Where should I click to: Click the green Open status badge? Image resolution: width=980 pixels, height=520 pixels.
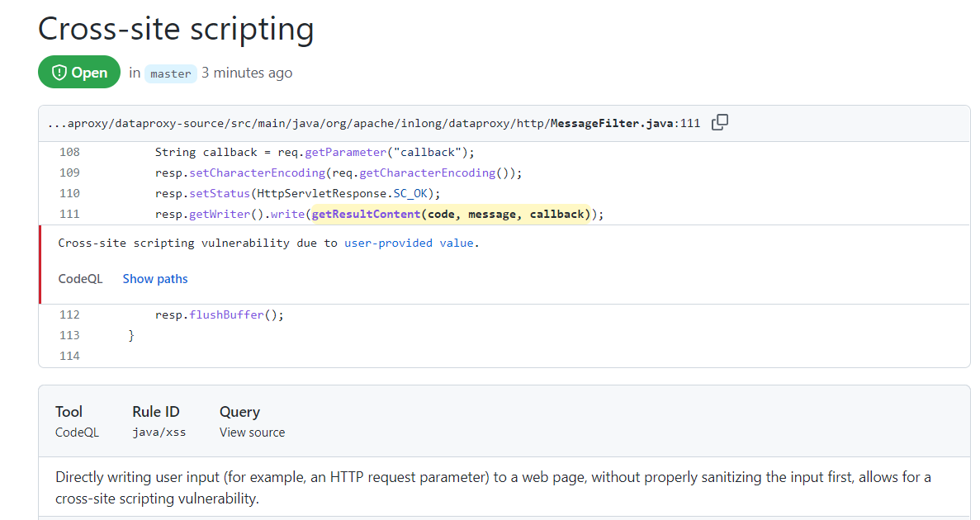78,72
